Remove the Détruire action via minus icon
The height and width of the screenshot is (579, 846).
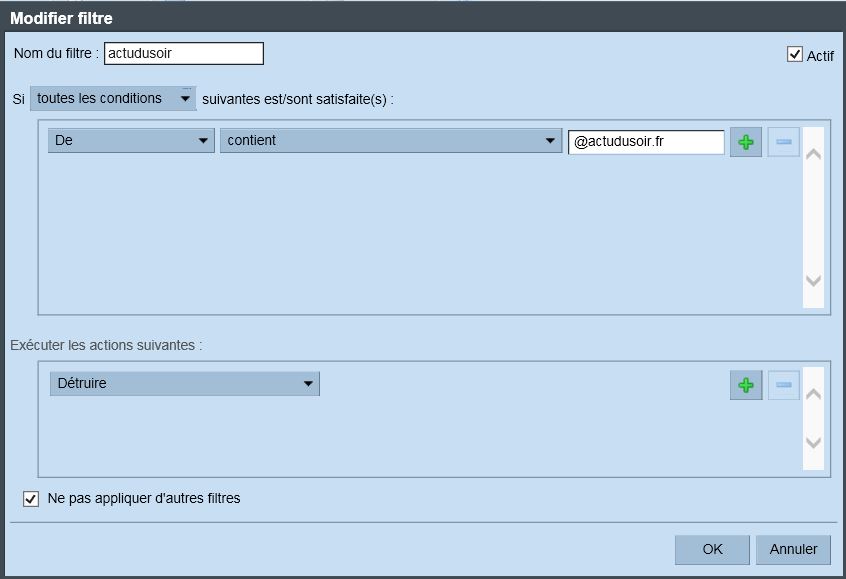pos(783,385)
